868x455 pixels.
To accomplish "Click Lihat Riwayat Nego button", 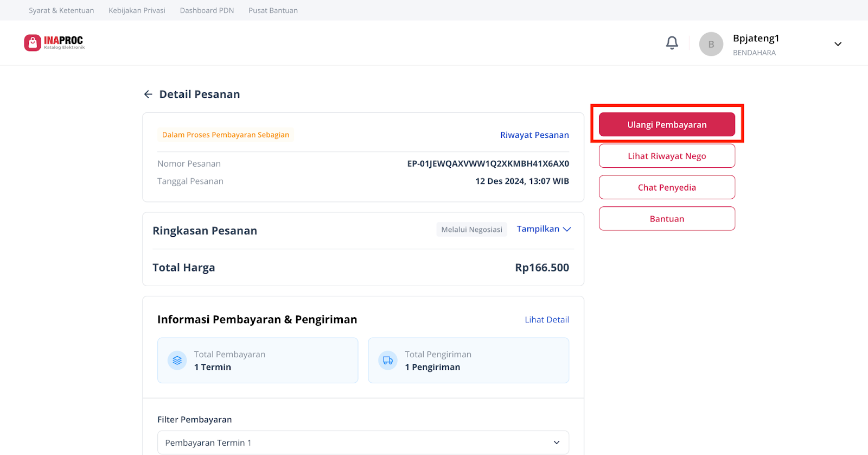I will [x=667, y=156].
